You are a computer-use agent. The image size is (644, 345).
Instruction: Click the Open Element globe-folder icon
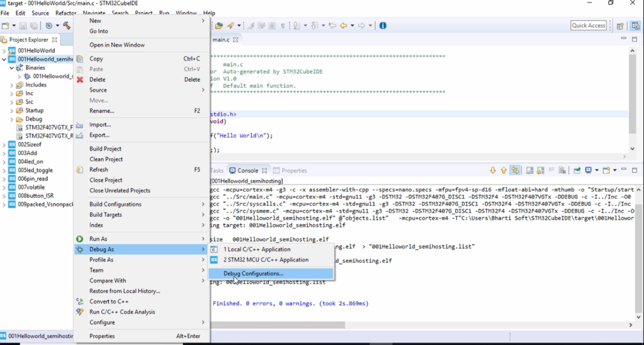pos(219,25)
